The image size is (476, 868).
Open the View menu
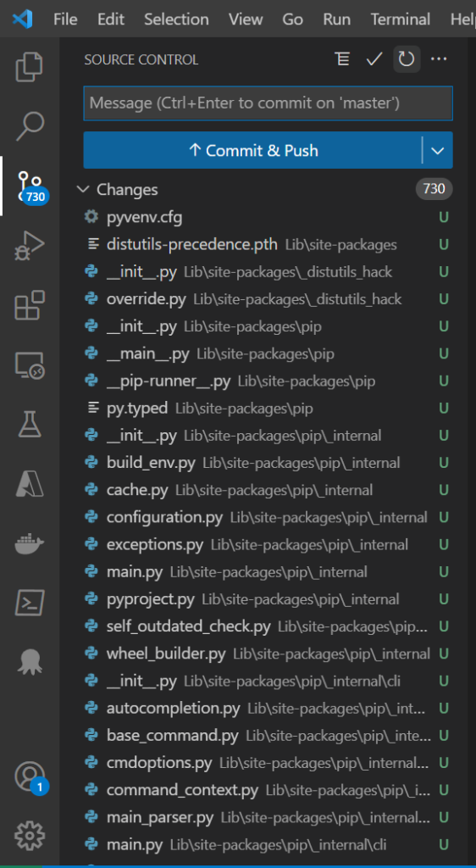(246, 19)
